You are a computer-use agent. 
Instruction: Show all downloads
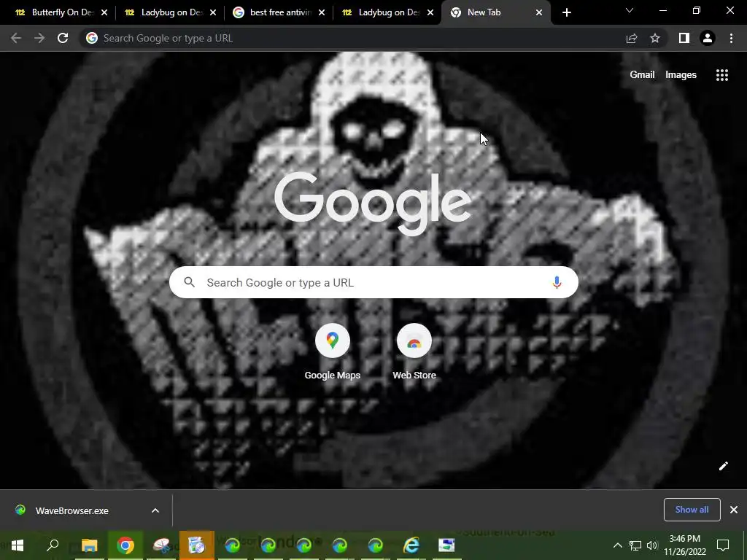692,510
